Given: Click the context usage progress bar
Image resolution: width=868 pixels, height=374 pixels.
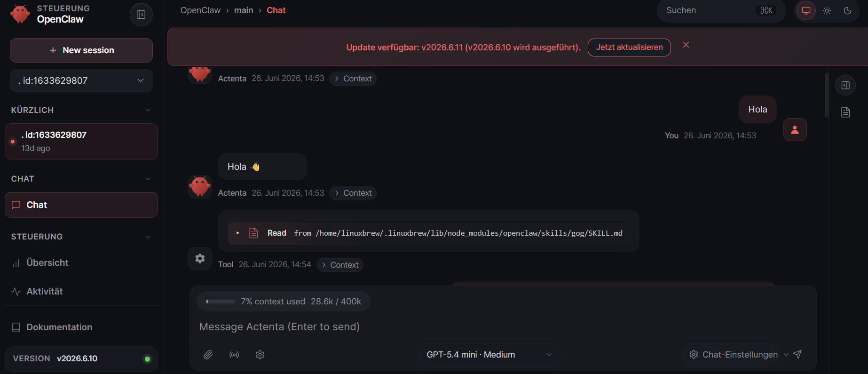Looking at the screenshot, I should click(x=221, y=302).
